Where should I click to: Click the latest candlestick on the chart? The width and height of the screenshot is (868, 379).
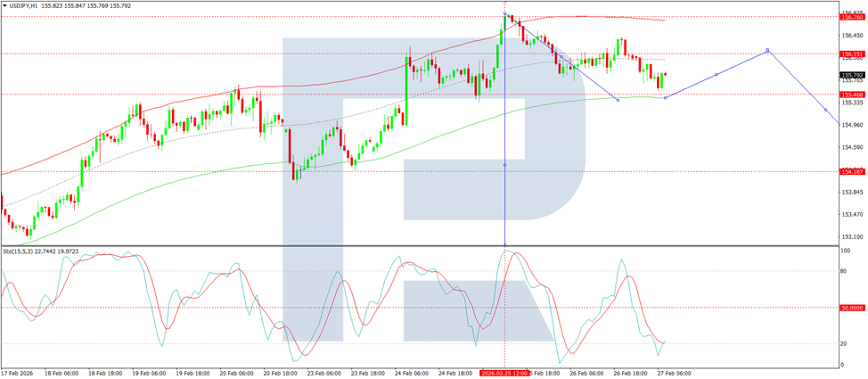tap(665, 75)
